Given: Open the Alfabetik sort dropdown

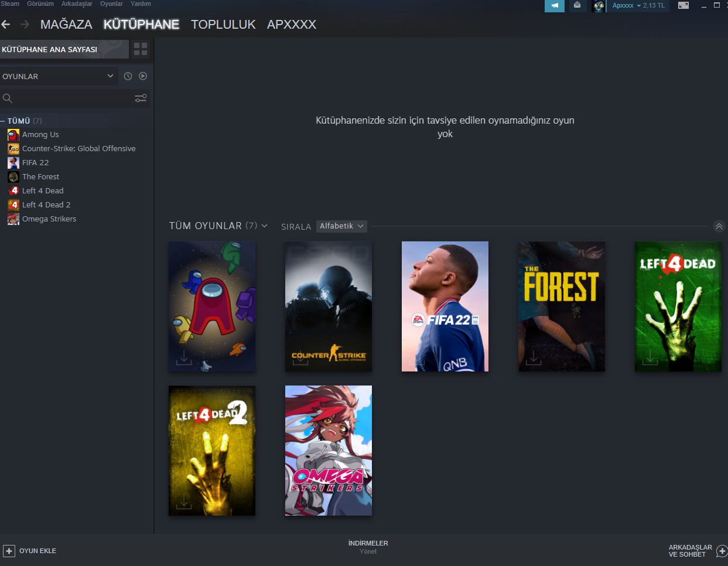Looking at the screenshot, I should [341, 226].
